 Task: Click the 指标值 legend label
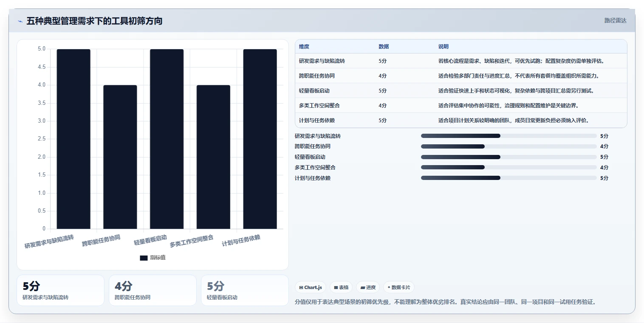[x=158, y=258]
